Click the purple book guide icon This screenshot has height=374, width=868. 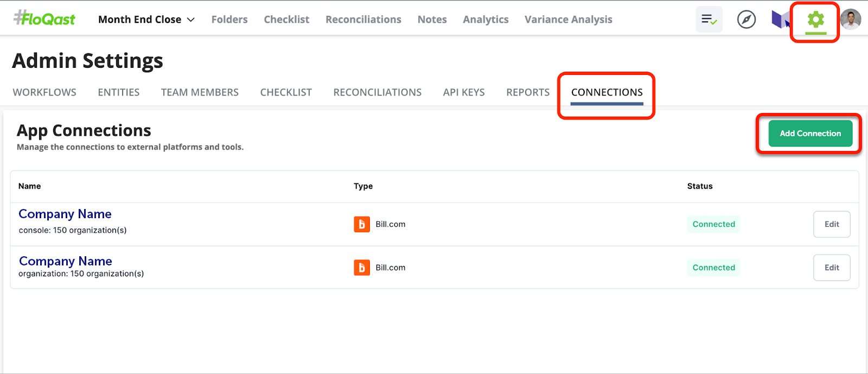click(781, 20)
